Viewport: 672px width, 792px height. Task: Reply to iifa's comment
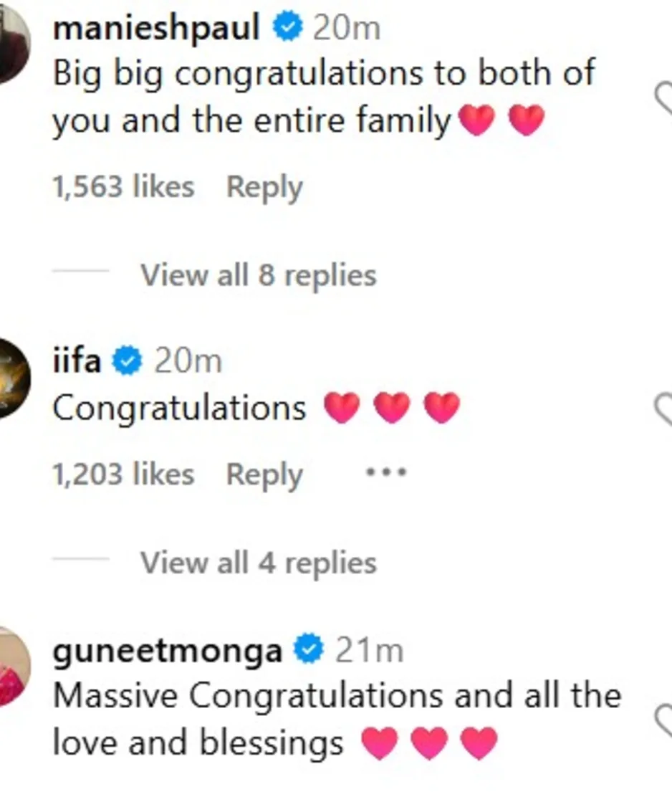(x=264, y=474)
